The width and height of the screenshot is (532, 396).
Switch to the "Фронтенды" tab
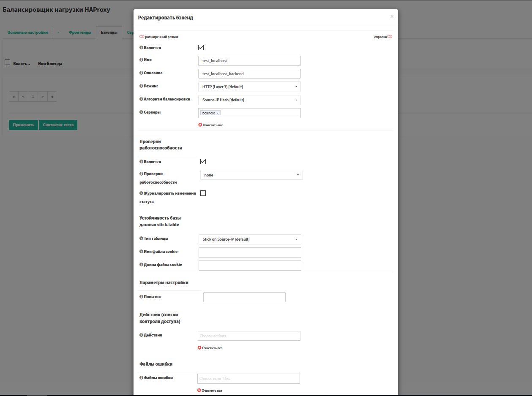79,32
